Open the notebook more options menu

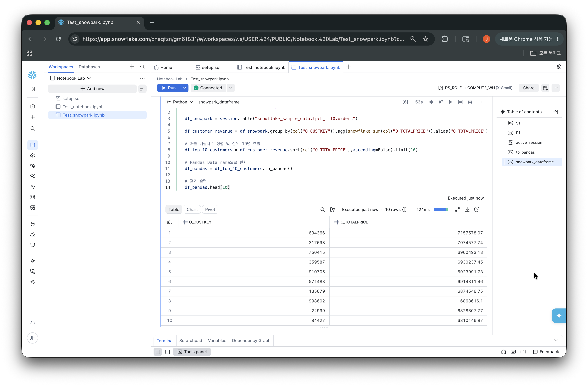556,88
